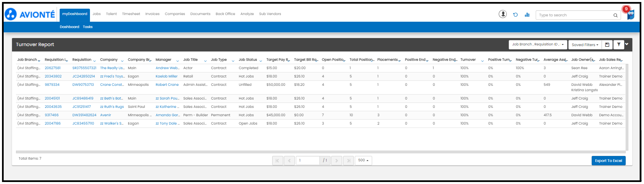This screenshot has width=644, height=184.
Task: Open Company column filter arrow
Action: pos(122,61)
